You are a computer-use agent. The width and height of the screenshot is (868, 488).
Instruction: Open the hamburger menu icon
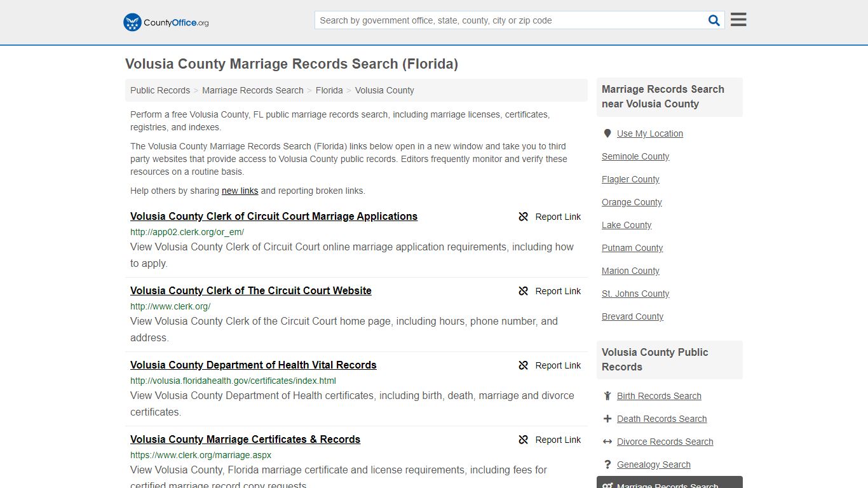[x=738, y=20]
